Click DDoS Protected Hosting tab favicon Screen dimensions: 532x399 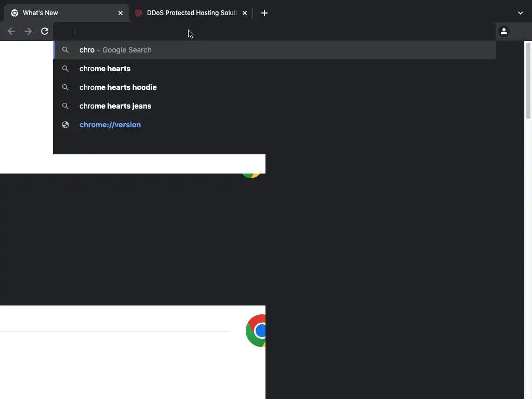138,13
